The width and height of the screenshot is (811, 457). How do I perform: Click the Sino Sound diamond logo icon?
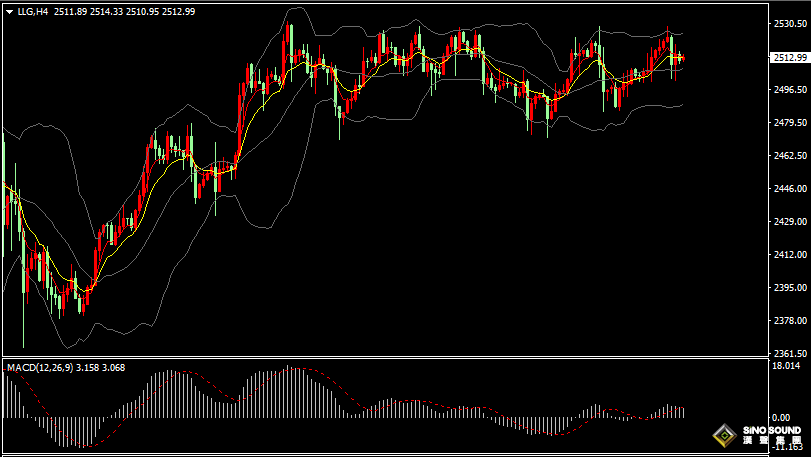725,436
